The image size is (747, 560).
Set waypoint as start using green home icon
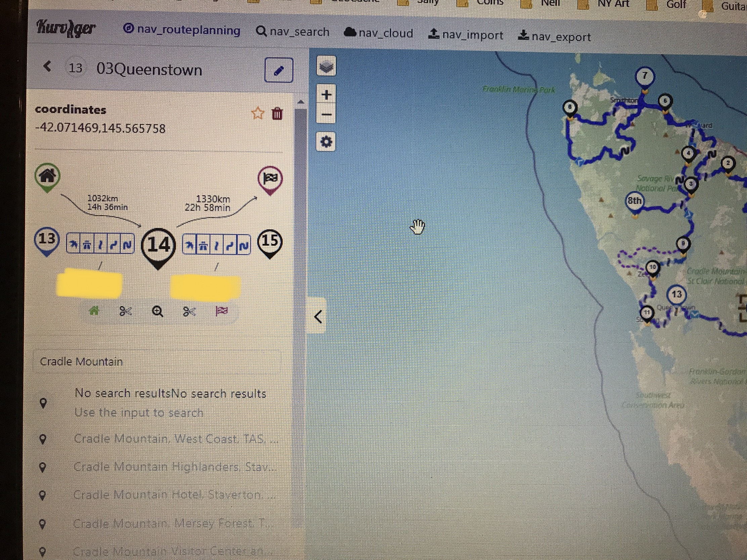(94, 311)
